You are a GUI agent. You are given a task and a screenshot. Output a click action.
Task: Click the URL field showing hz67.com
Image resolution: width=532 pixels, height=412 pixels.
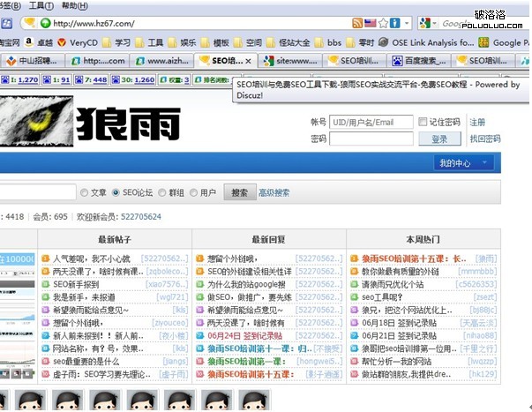pyautogui.click(x=200, y=23)
